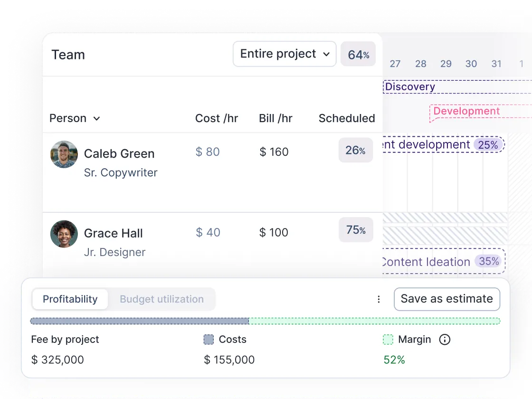Click Caleb Green's profile photo
532x399 pixels.
(x=64, y=154)
